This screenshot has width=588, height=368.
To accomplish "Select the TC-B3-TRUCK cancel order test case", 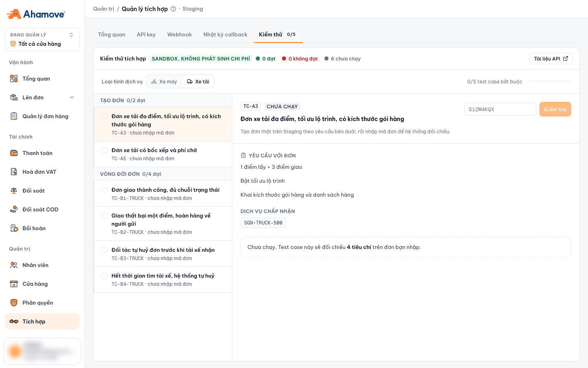I will click(x=163, y=254).
